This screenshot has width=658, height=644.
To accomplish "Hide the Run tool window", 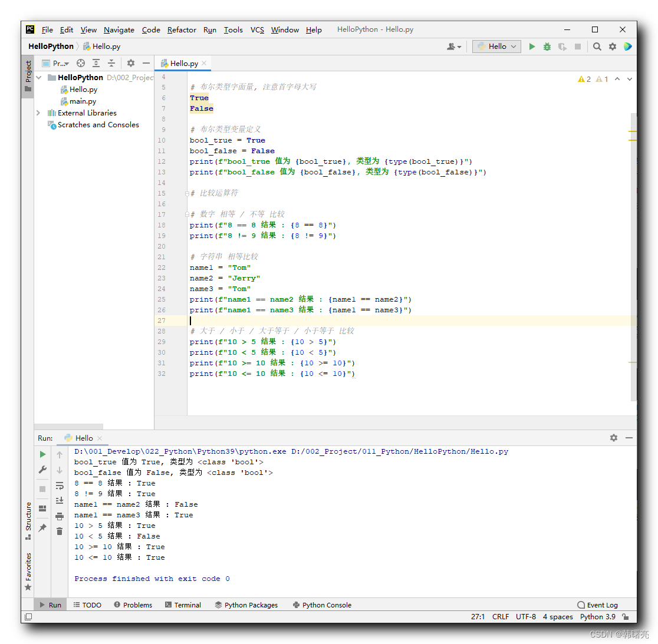I will click(x=629, y=438).
